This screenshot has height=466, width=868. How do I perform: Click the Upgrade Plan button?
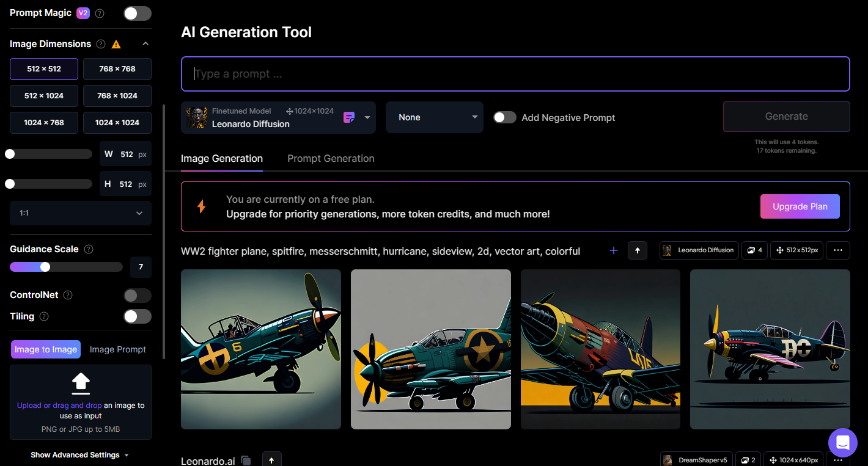tap(800, 206)
